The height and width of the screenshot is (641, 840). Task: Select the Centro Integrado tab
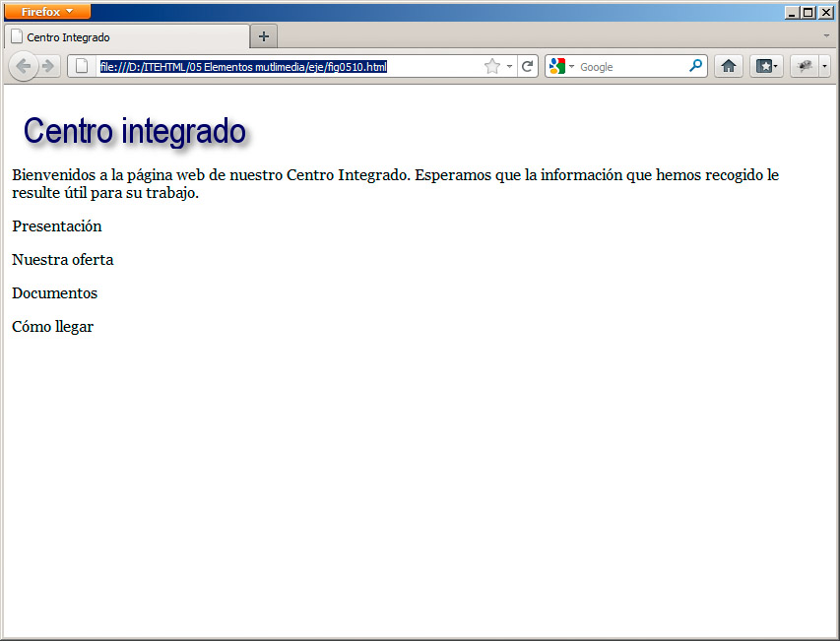[x=127, y=37]
